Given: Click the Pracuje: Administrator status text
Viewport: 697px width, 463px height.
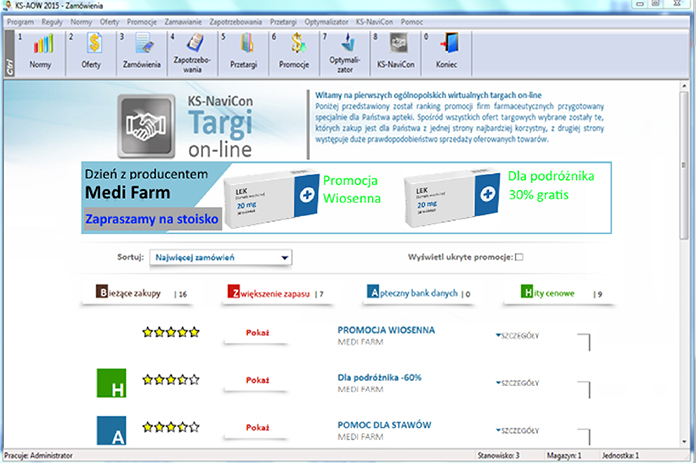Looking at the screenshot, I should click(38, 455).
